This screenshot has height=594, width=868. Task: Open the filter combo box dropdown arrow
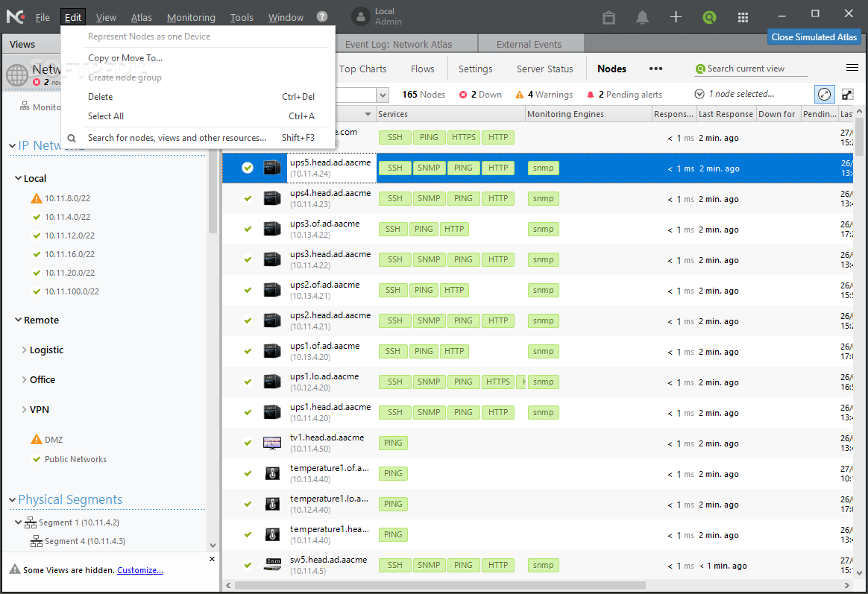[x=383, y=95]
